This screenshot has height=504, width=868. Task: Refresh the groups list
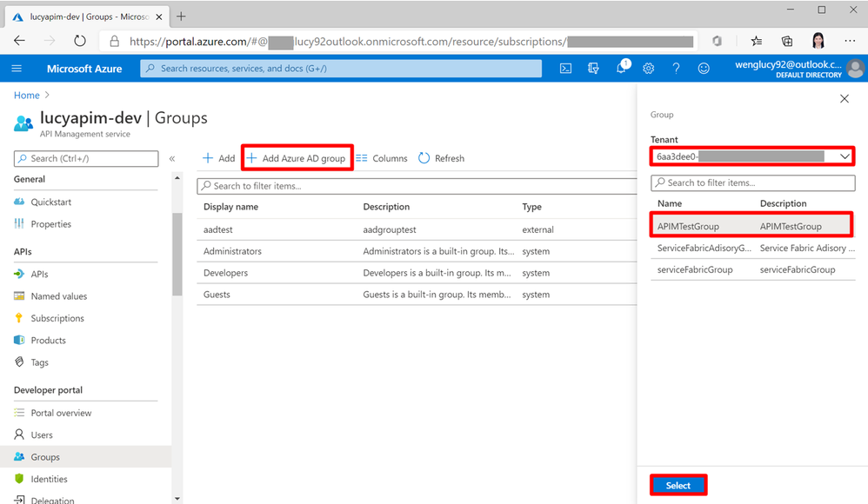pos(442,158)
